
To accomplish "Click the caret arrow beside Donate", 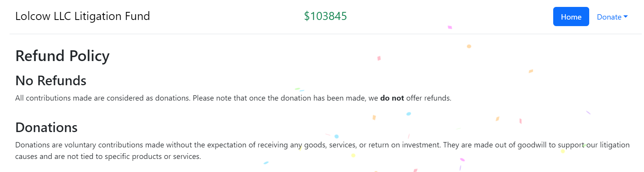I will click(x=626, y=17).
